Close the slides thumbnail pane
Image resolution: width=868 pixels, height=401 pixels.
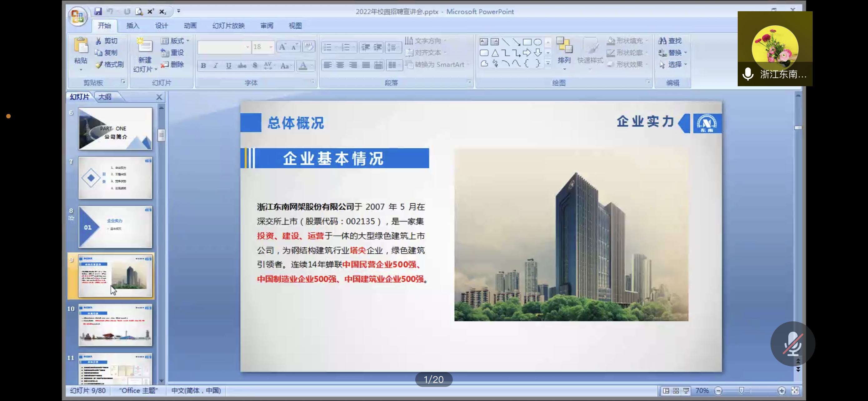tap(159, 97)
